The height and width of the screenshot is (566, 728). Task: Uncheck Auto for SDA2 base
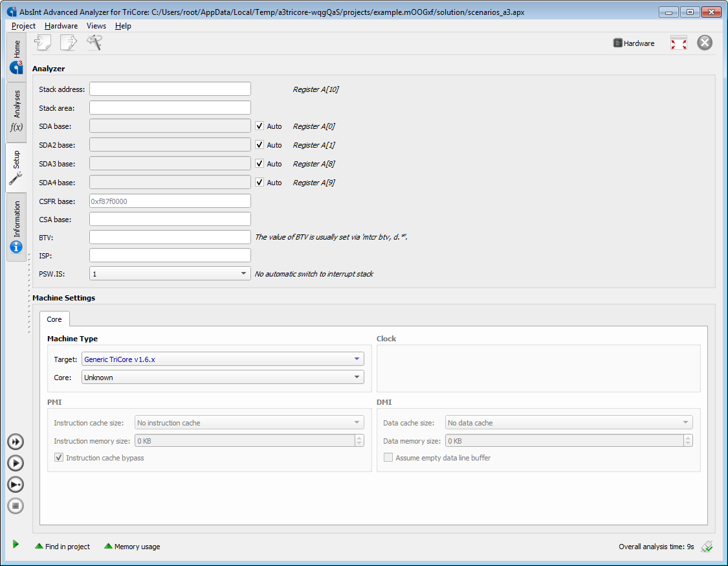click(x=259, y=144)
